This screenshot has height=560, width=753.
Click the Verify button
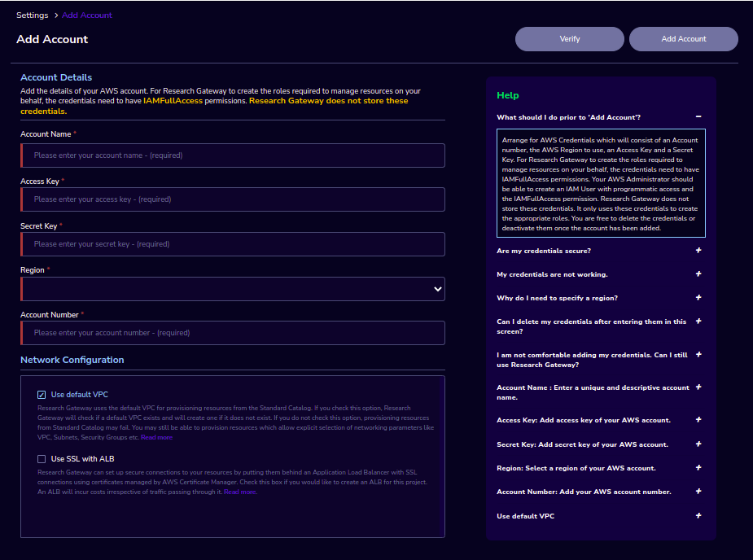pos(570,39)
